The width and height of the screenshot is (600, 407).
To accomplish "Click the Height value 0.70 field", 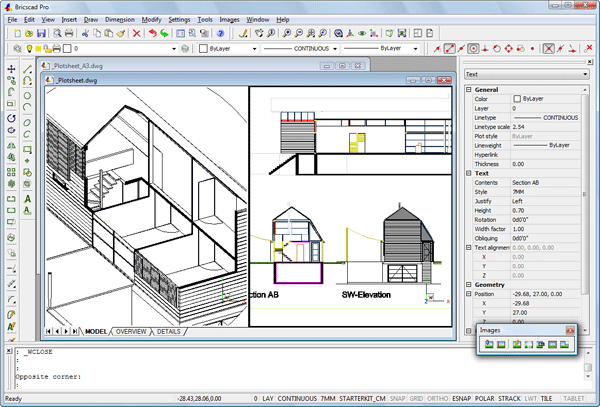I will pos(546,210).
